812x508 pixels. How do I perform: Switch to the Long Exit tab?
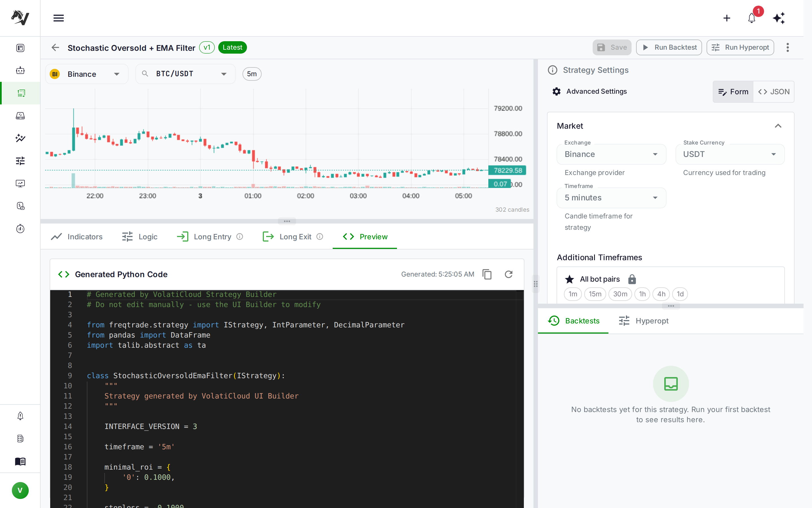[x=293, y=237]
